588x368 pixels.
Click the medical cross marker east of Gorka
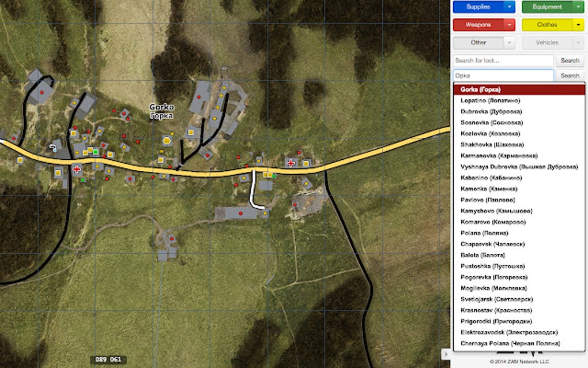click(x=291, y=163)
